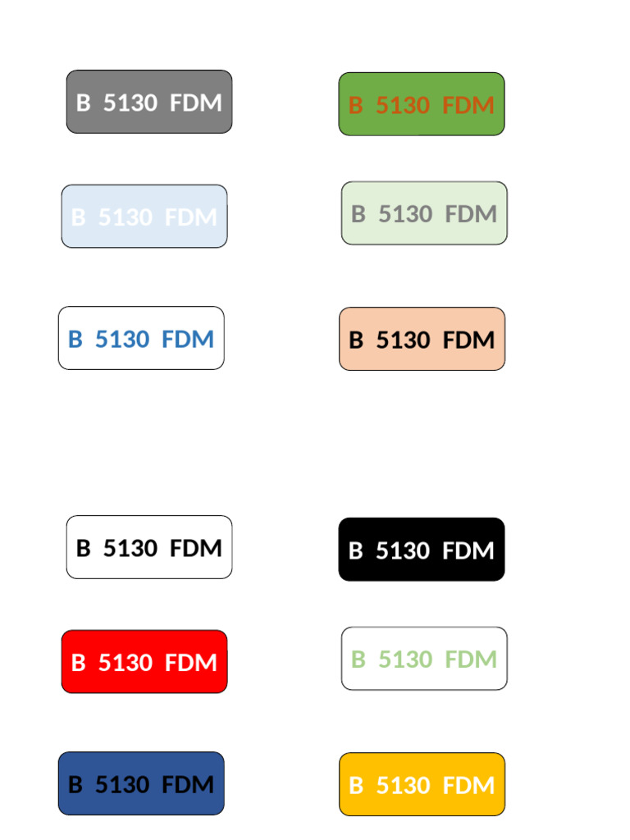Click the dark blue B 5130 FDM plate
Image resolution: width=630 pixels, height=840 pixels.
coord(141,783)
